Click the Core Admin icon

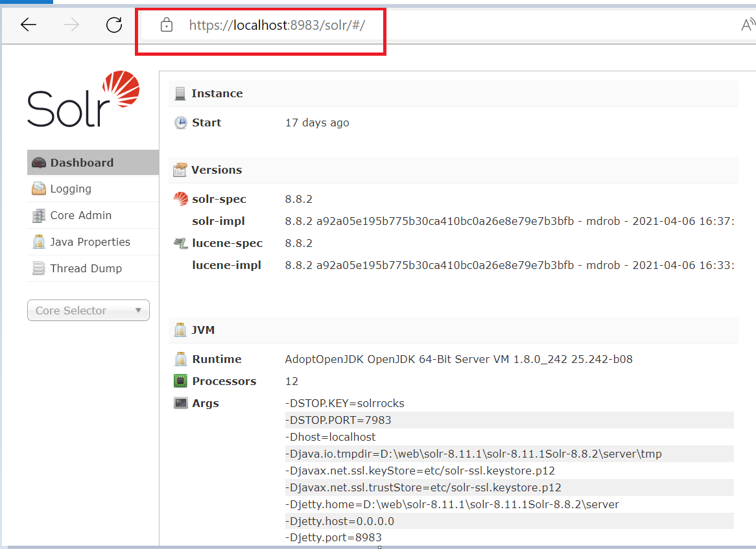tap(38, 215)
